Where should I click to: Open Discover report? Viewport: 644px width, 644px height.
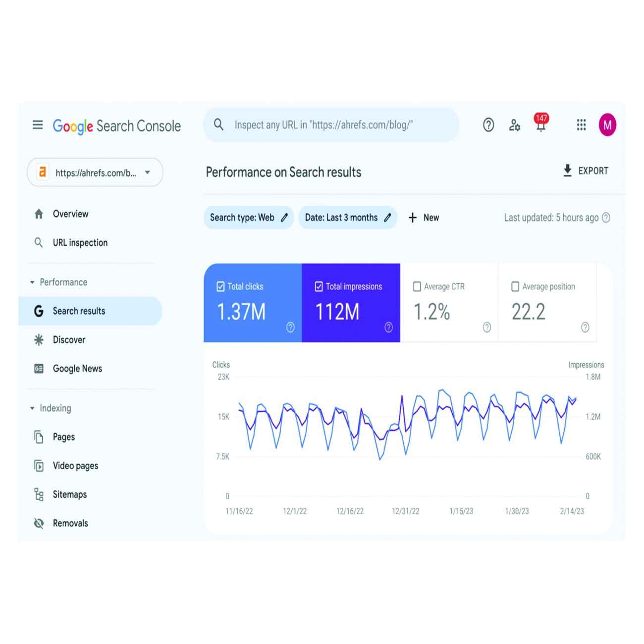point(69,340)
